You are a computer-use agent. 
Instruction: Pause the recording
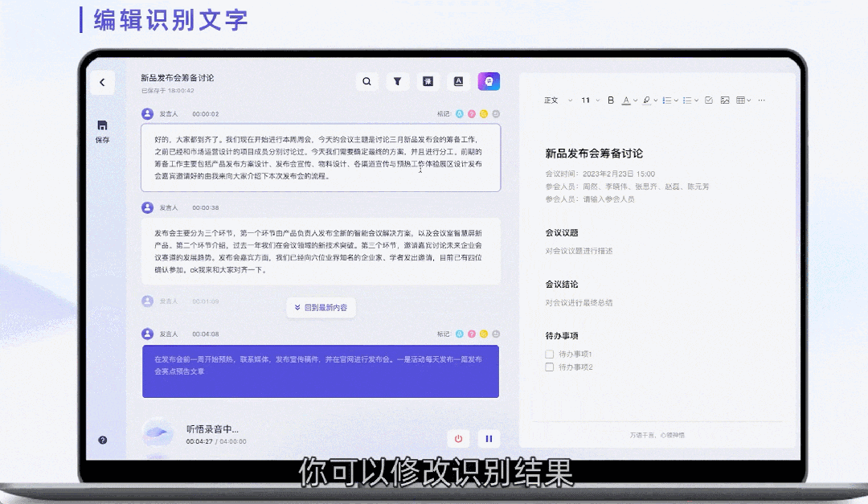(x=489, y=439)
